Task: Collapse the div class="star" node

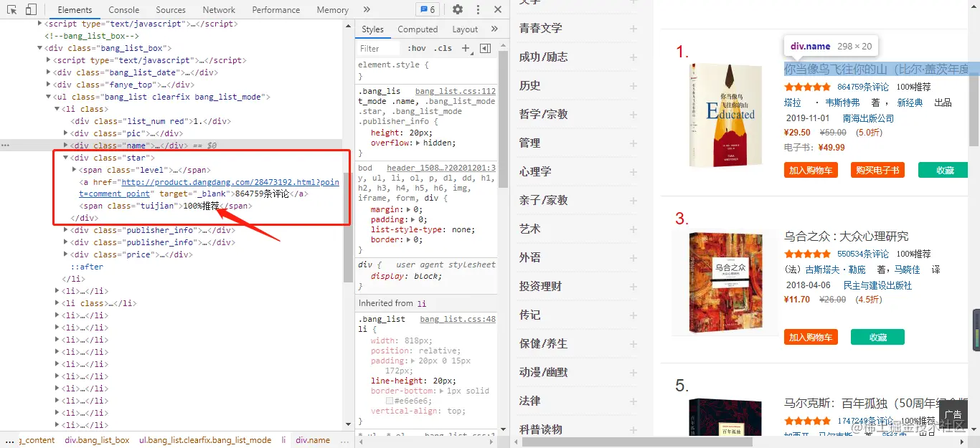Action: (x=66, y=158)
